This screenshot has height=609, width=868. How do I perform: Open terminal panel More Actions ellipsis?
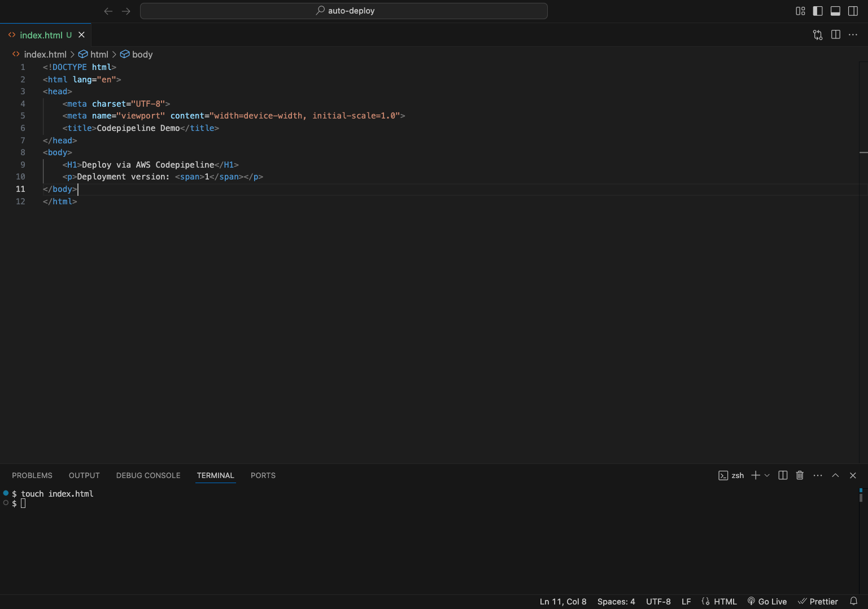(x=818, y=476)
